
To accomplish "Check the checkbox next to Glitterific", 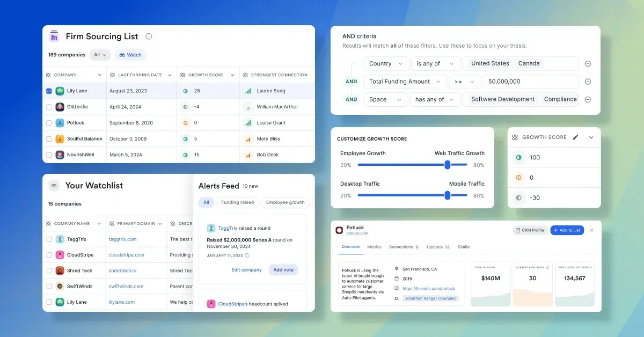I will (x=49, y=107).
